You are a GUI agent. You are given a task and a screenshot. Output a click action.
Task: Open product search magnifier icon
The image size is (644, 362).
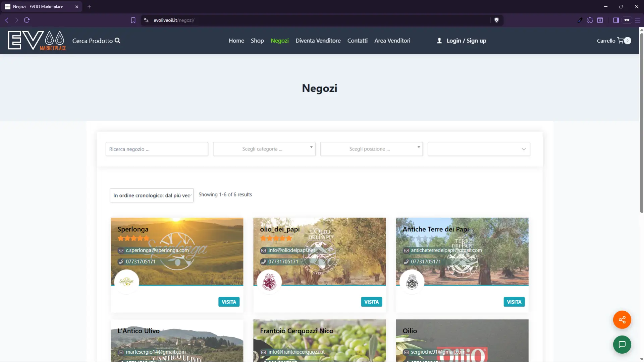tap(117, 41)
